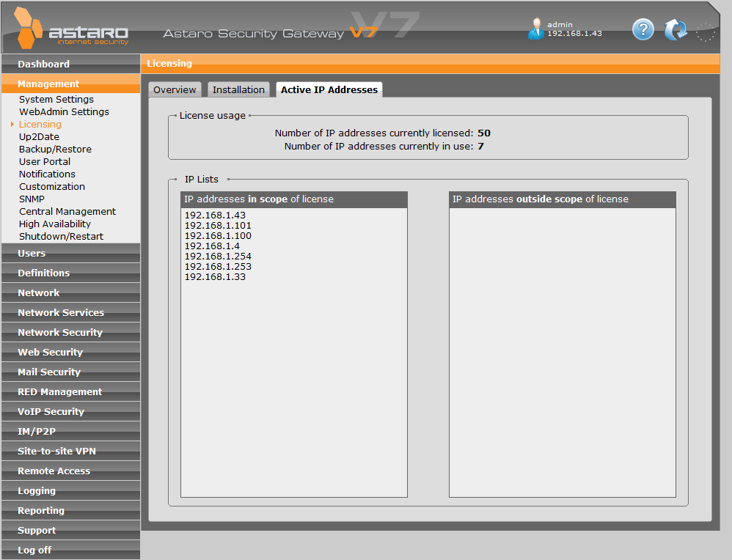Click the licensed IP count value 50
732x560 pixels.
click(484, 133)
